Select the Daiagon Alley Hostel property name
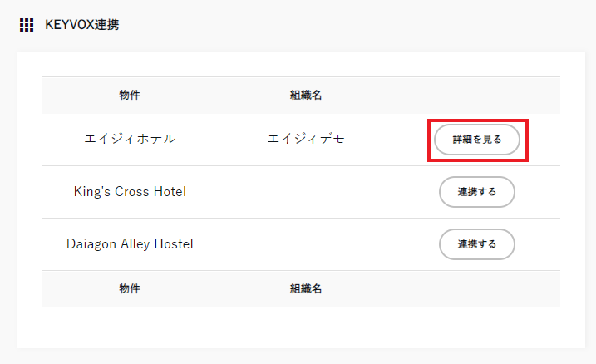596x364 pixels. pos(130,244)
